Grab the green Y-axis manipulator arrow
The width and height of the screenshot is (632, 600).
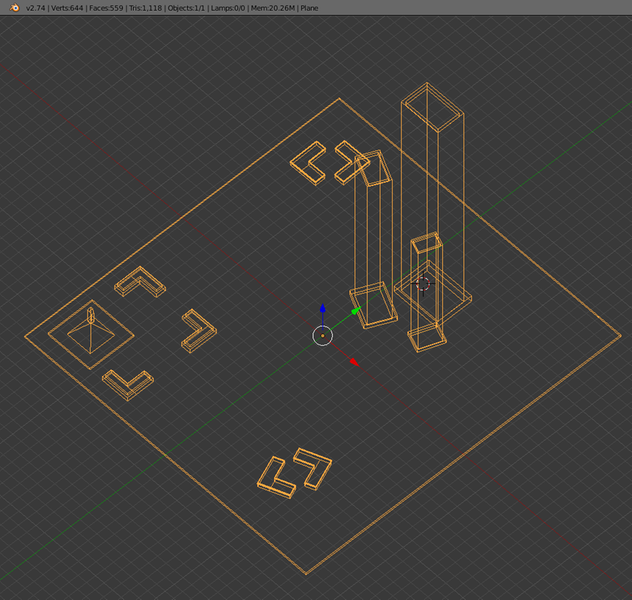[x=355, y=311]
